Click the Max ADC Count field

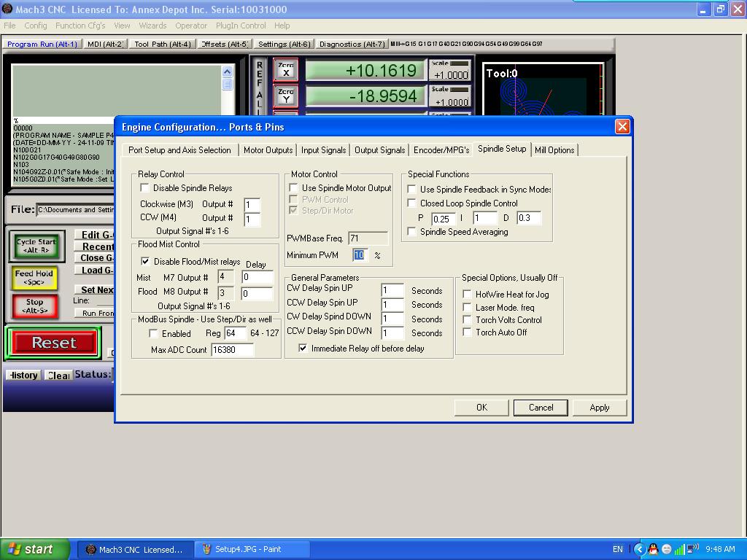click(232, 350)
